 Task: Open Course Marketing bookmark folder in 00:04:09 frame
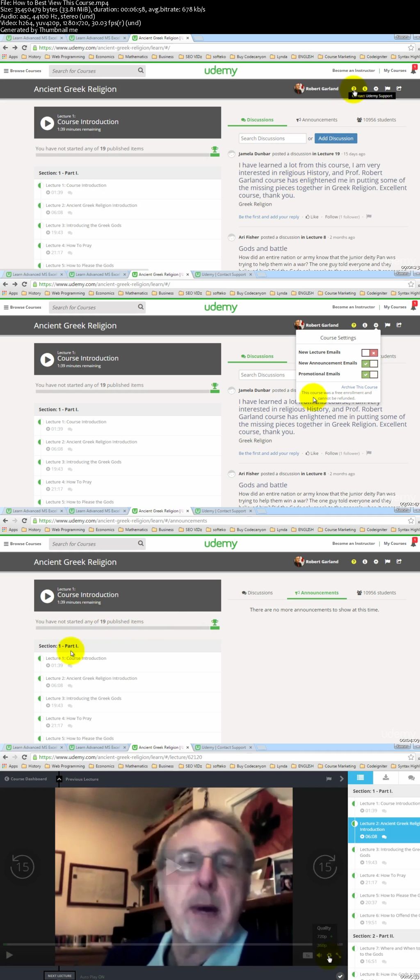(x=337, y=530)
